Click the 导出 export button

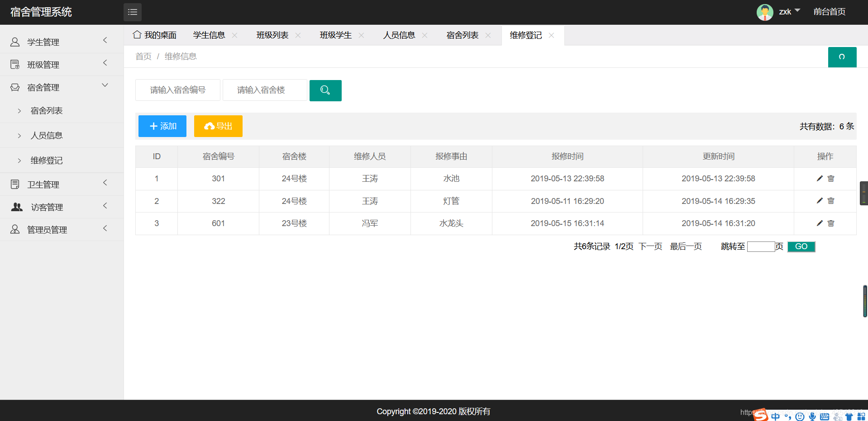coord(218,126)
